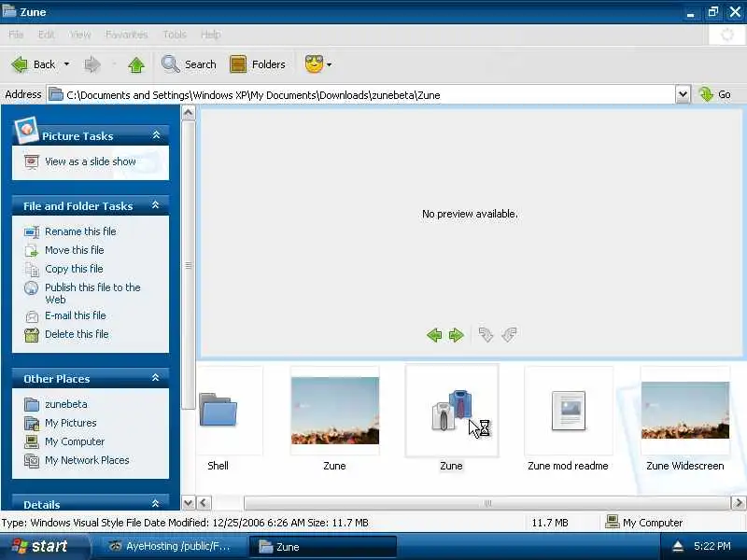Screen dimensions: 747x560
Task: Expand the address bar dropdown
Action: pos(683,95)
